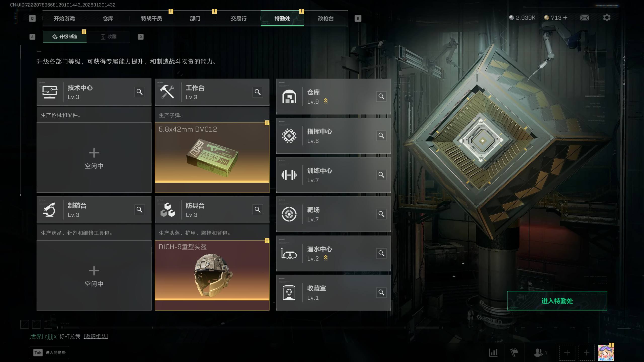
Task: Add production in idle 技术中心 slot
Action: click(x=94, y=158)
